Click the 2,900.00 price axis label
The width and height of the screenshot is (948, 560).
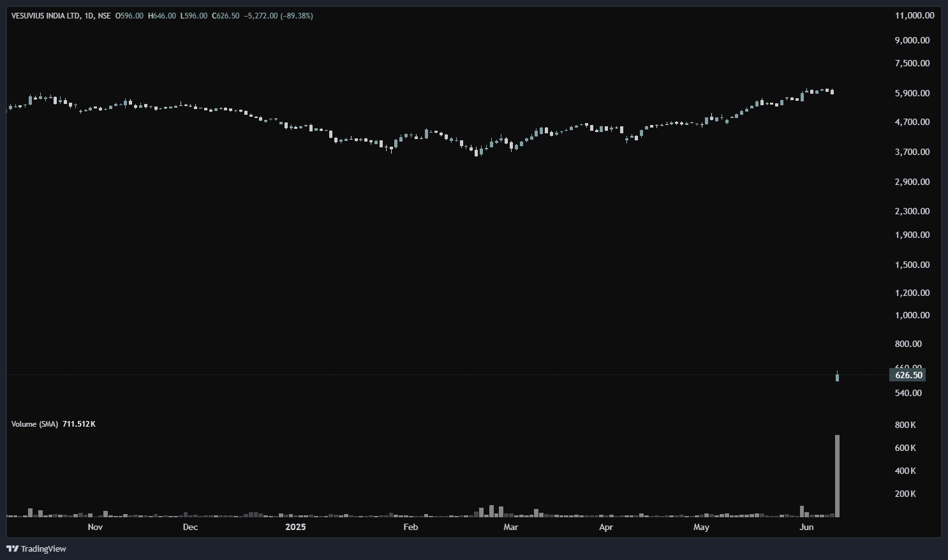tap(912, 182)
